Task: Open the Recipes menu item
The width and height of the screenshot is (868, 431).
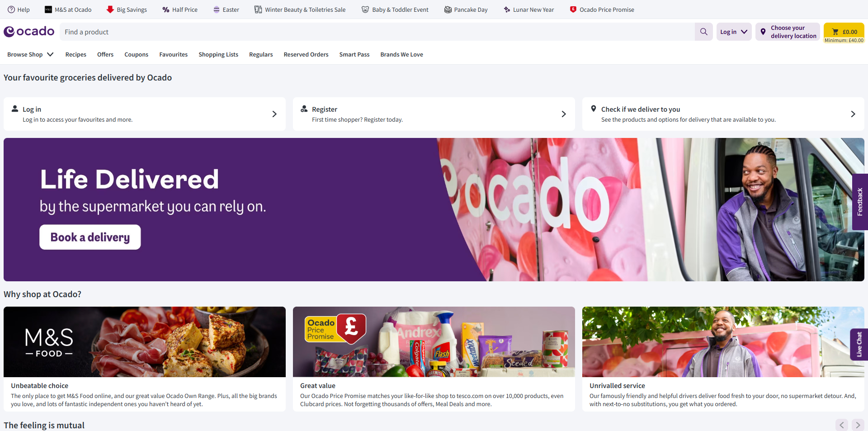Action: (75, 54)
